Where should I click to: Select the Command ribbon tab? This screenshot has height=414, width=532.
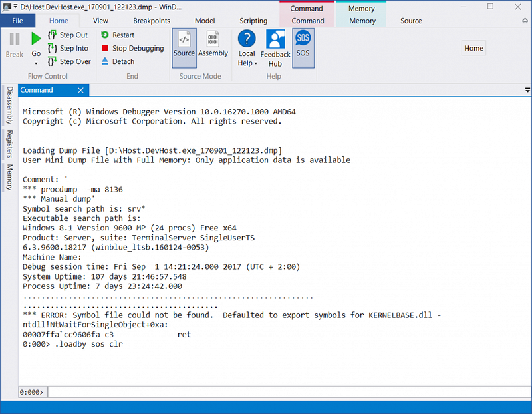(308, 21)
